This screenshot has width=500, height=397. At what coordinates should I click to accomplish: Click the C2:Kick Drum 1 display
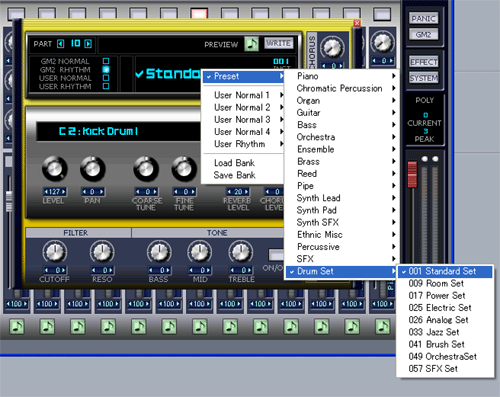118,131
